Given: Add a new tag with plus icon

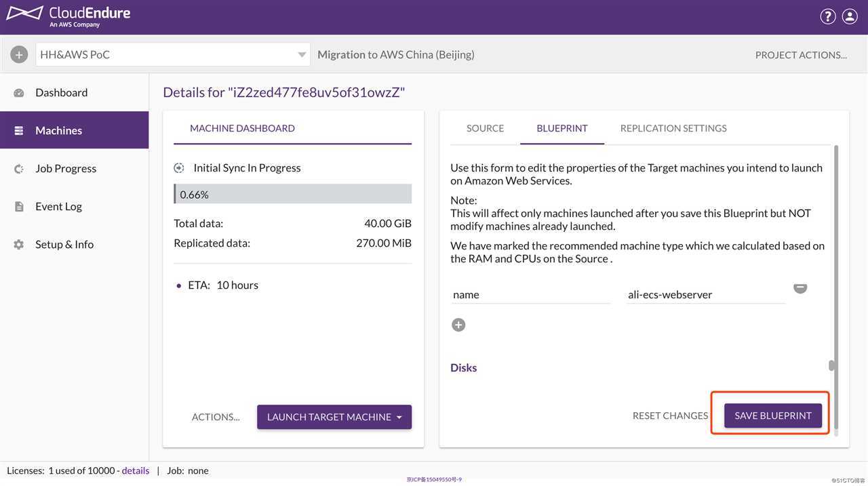Looking at the screenshot, I should pyautogui.click(x=458, y=325).
